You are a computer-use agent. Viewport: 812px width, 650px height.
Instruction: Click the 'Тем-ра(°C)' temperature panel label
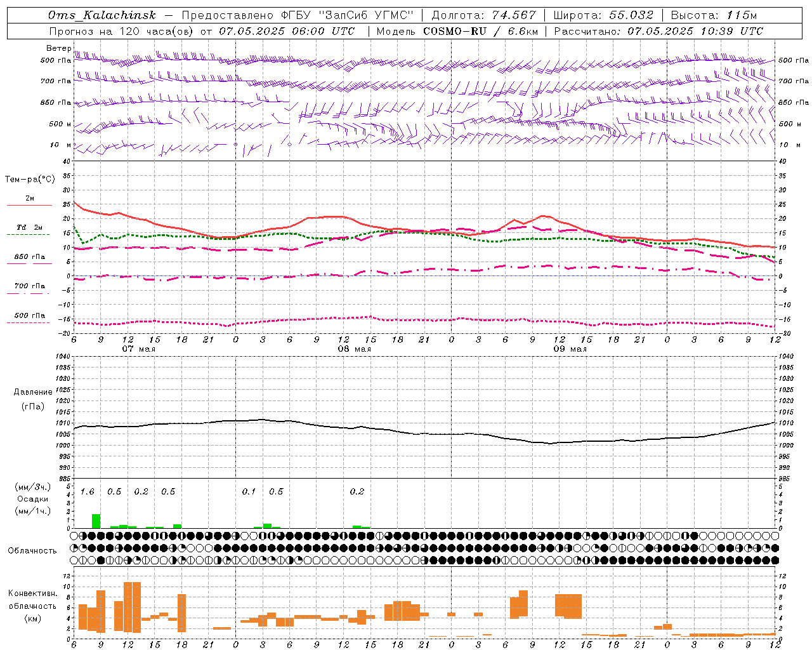point(30,180)
